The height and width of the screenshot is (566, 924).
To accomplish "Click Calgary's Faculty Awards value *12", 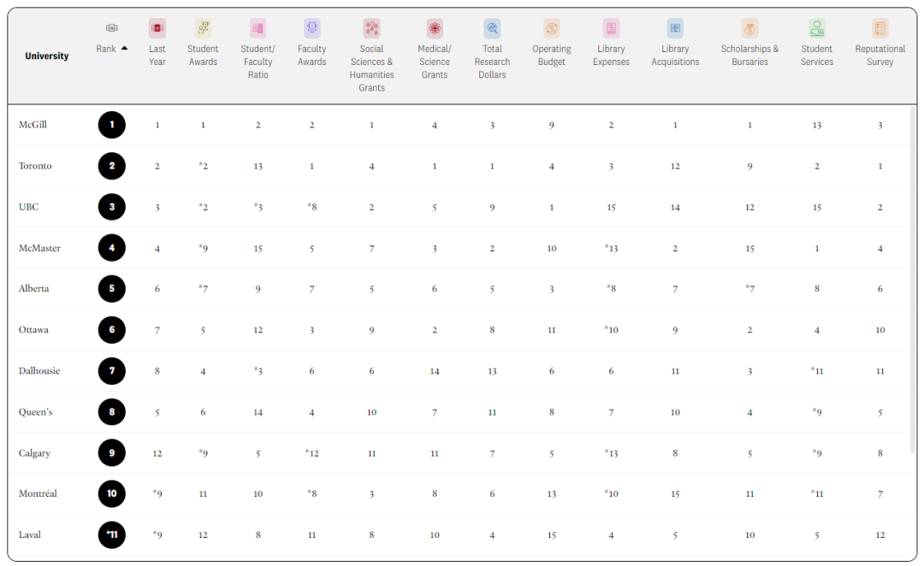I will [x=311, y=453].
